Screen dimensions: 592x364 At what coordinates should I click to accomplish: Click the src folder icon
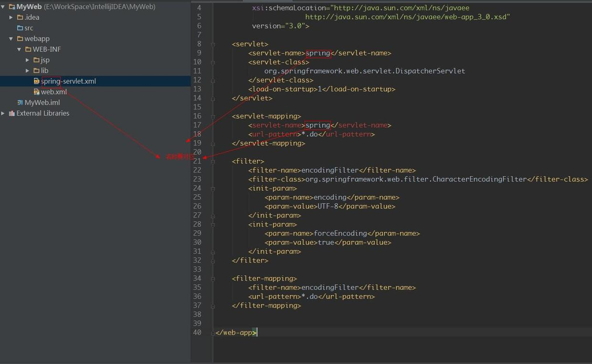coord(20,28)
